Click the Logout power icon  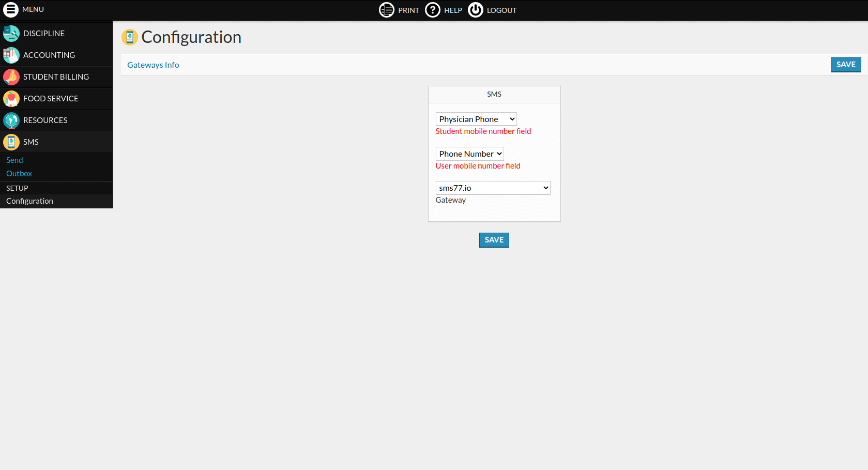[x=475, y=10]
